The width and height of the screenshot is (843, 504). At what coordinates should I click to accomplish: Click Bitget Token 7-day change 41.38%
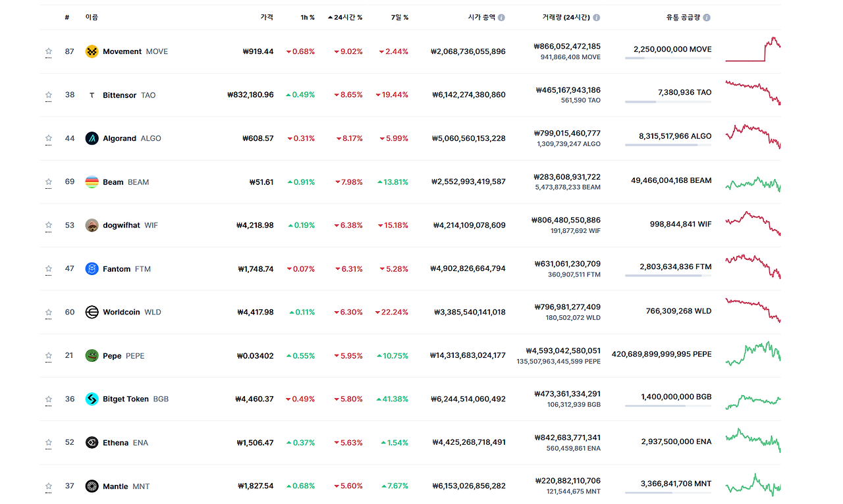(x=392, y=399)
